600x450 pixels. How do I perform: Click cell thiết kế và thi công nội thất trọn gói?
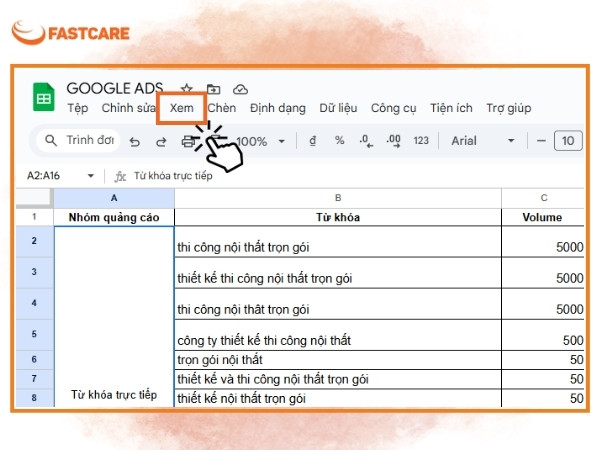tap(338, 379)
